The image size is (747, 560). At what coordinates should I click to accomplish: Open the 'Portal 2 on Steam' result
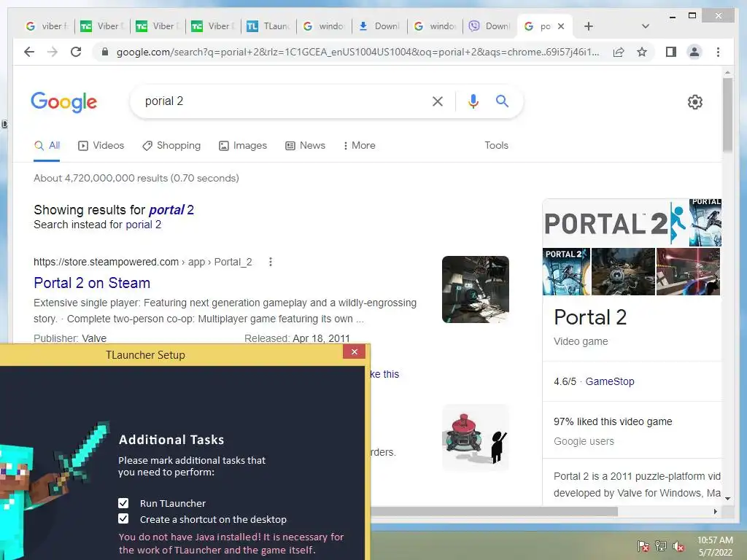[x=92, y=283]
